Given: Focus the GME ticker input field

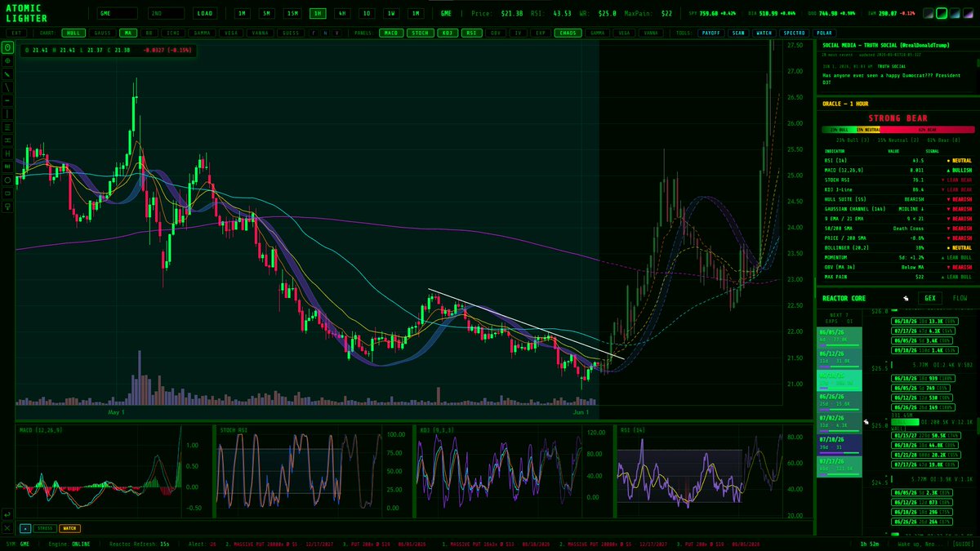Looking at the screenshot, I should pyautogui.click(x=117, y=13).
